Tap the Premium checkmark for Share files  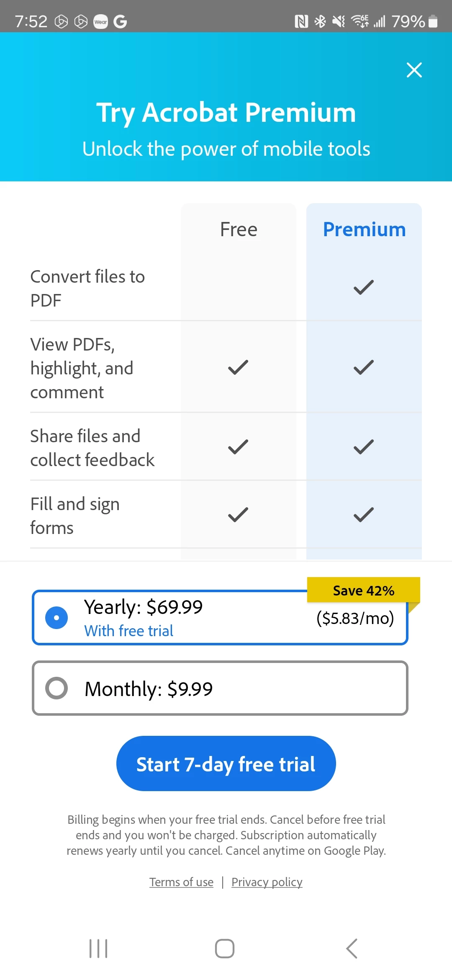(364, 447)
